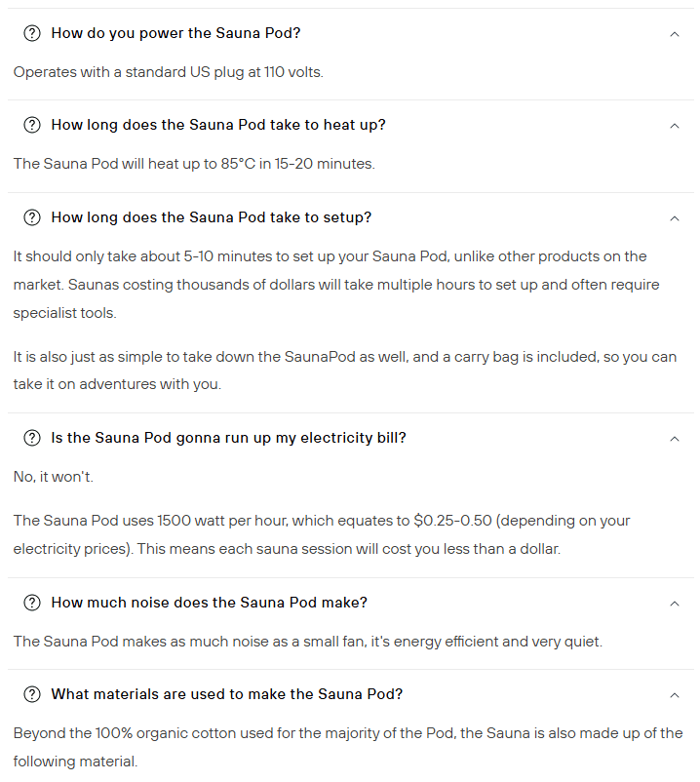
Task: Click question icon beside materials question
Action: pos(32,694)
